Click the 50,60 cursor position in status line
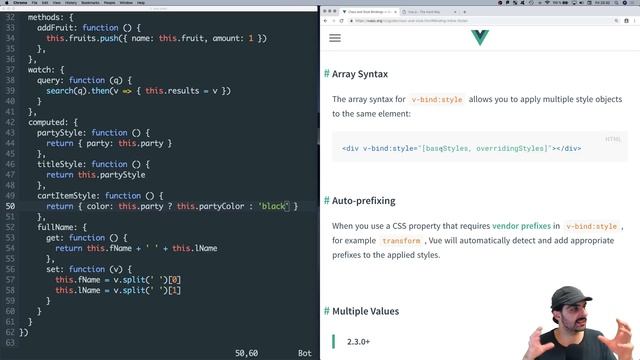 (x=246, y=353)
